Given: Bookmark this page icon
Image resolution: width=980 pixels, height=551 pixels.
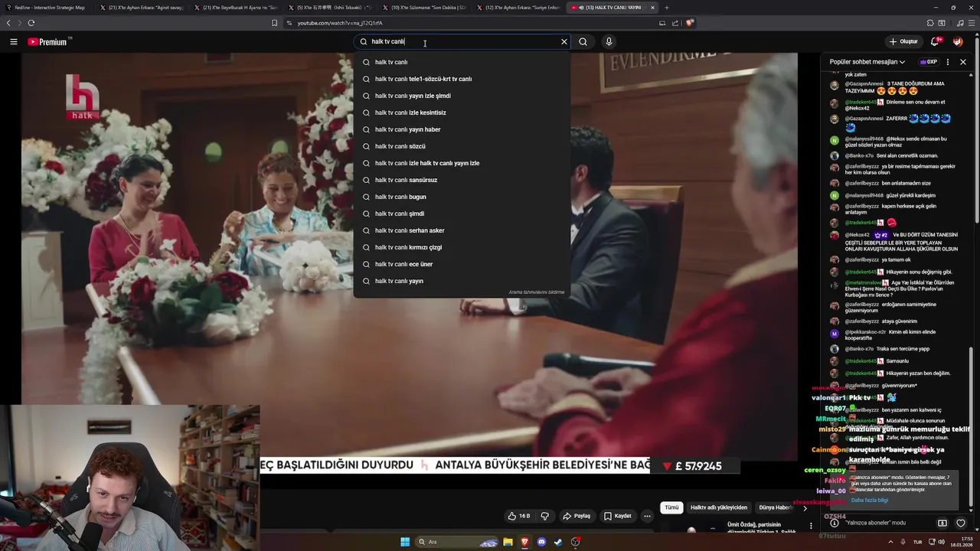Looking at the screenshot, I should click(x=274, y=23).
